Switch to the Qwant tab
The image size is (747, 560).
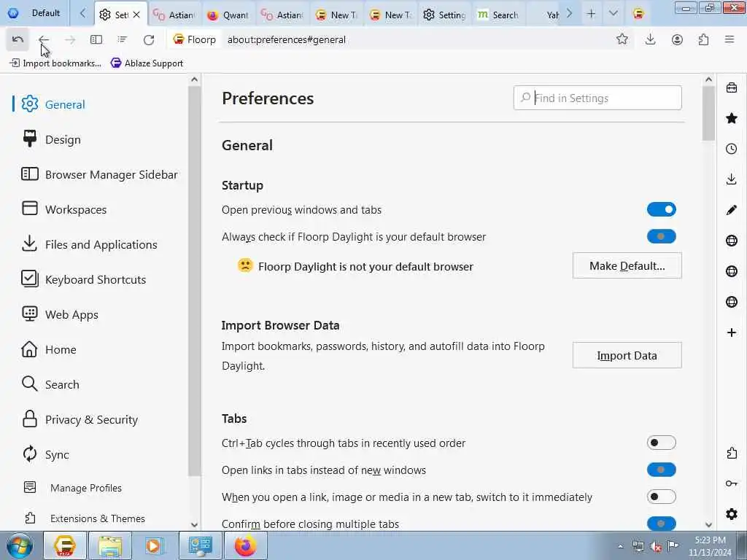[228, 15]
